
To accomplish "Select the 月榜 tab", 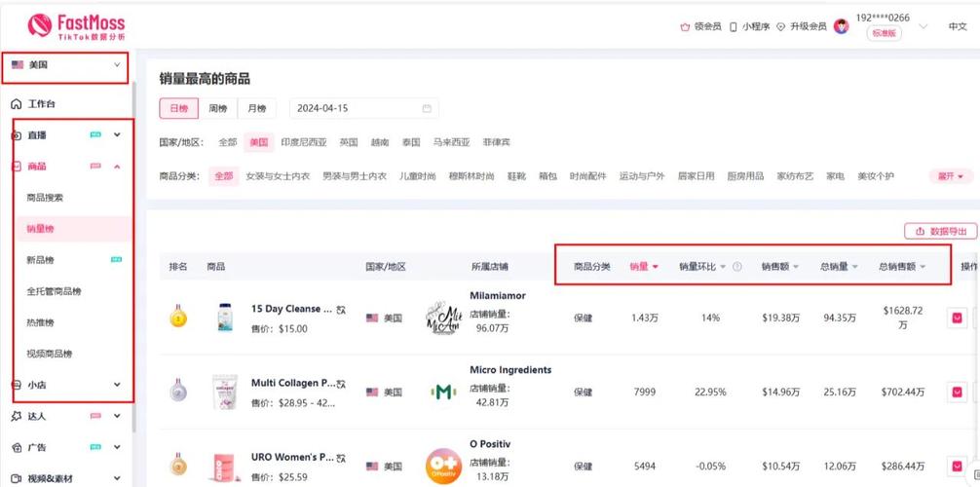I will [x=256, y=108].
